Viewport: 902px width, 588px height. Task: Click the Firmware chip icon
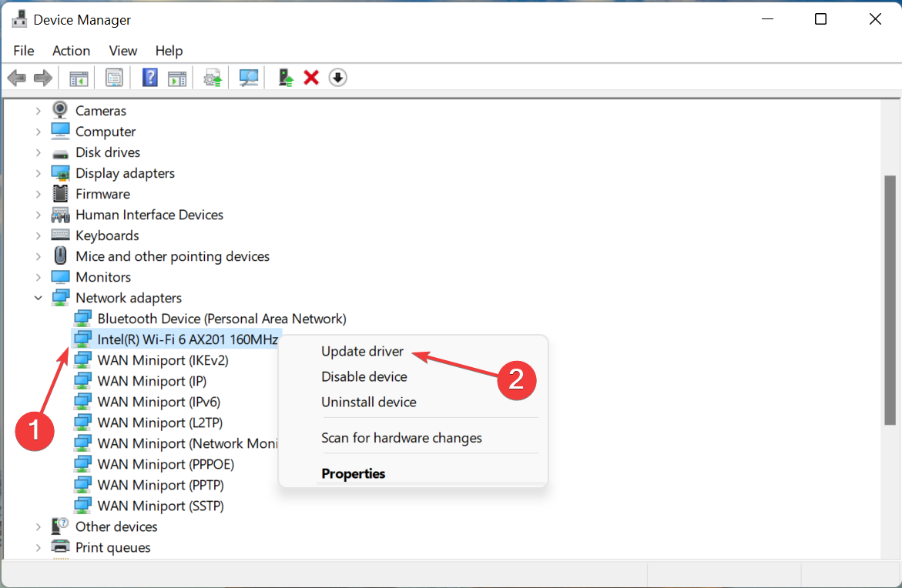point(60,194)
